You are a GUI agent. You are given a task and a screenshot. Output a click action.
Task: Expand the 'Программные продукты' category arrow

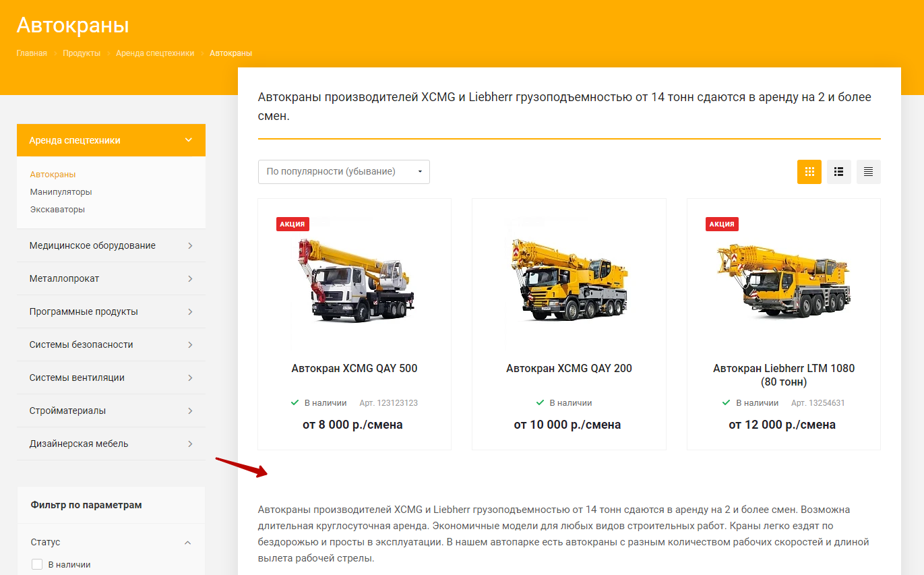point(190,312)
